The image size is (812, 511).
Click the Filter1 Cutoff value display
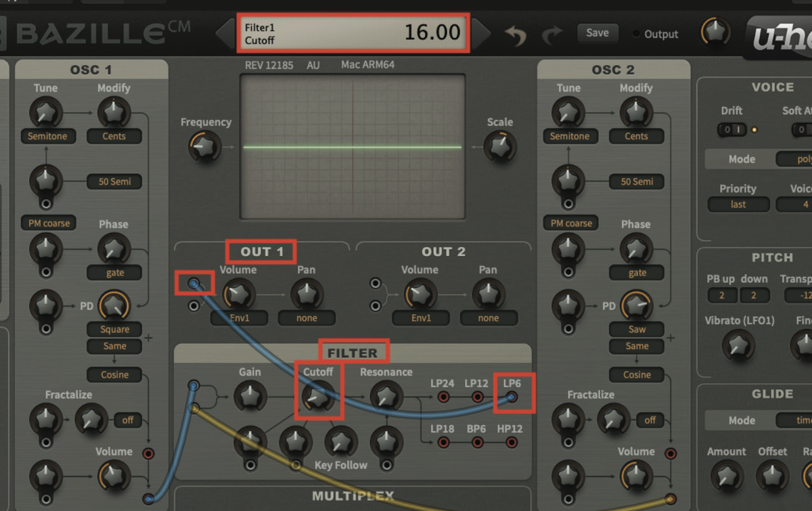click(352, 32)
